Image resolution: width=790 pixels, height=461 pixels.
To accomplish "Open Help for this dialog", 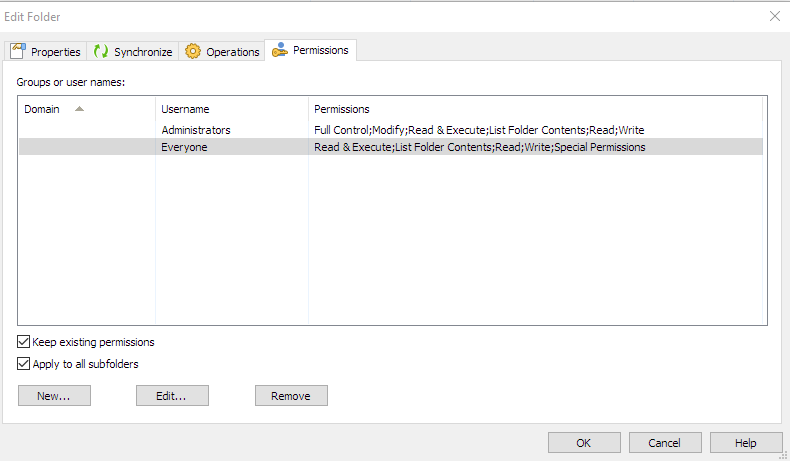I will click(746, 443).
